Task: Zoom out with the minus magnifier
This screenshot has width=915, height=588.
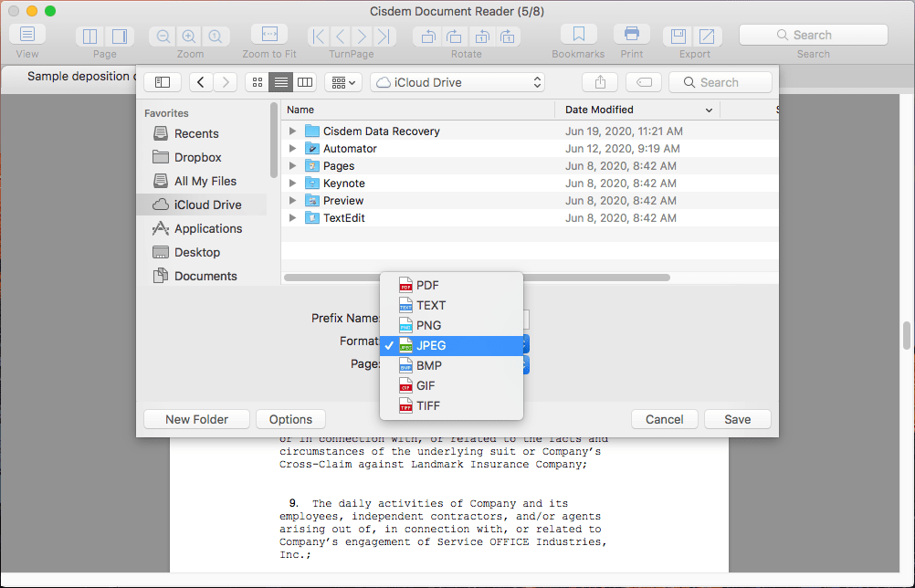Action: [163, 37]
